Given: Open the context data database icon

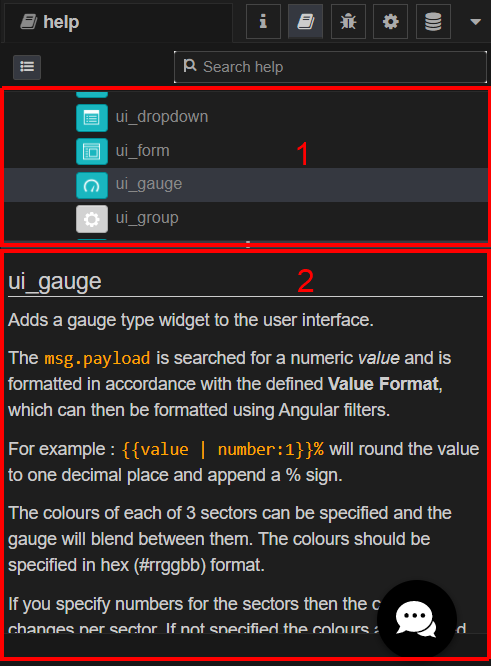Looking at the screenshot, I should point(433,22).
